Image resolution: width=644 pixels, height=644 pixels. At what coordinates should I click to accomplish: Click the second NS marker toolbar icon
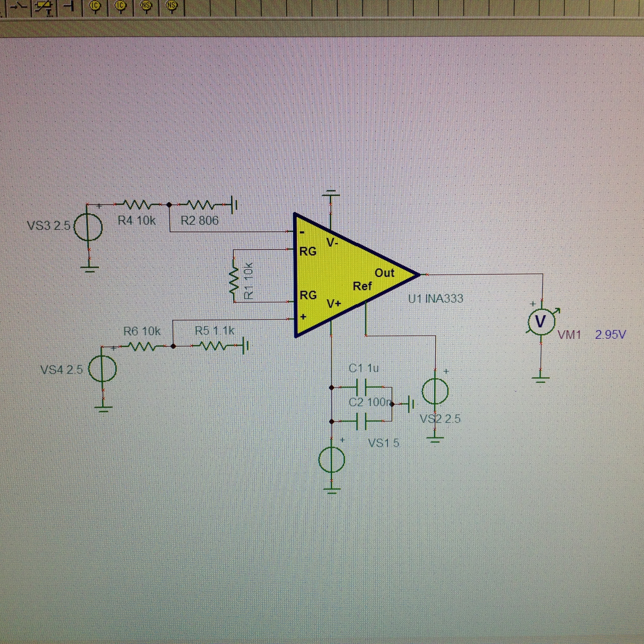[x=171, y=6]
